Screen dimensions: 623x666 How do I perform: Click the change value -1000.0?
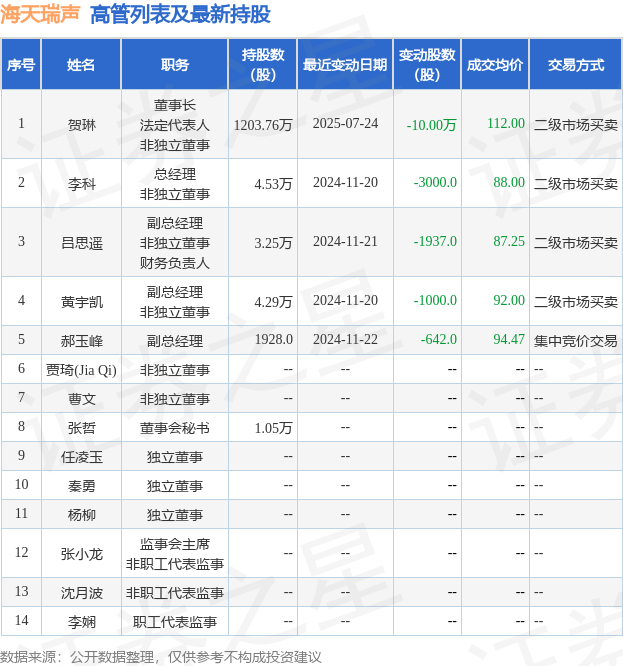click(435, 300)
